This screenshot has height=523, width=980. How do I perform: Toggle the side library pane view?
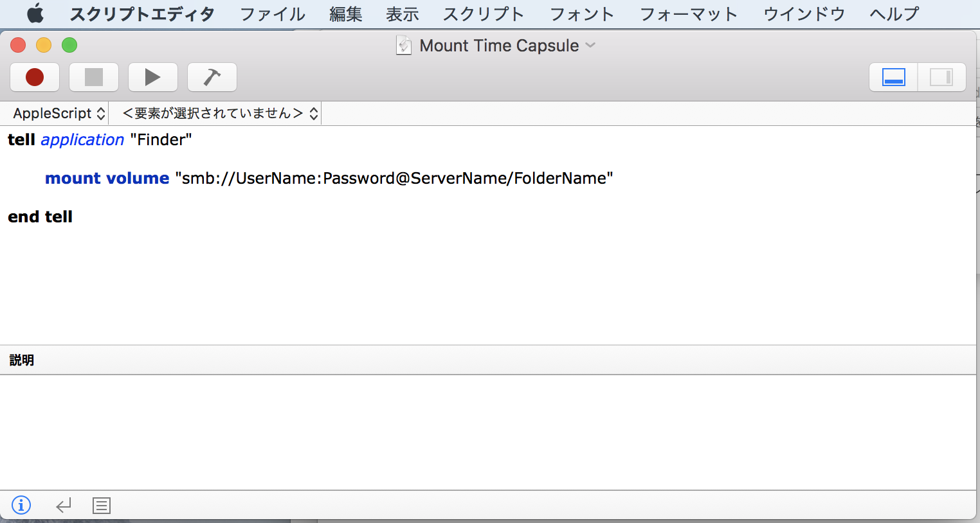click(941, 77)
